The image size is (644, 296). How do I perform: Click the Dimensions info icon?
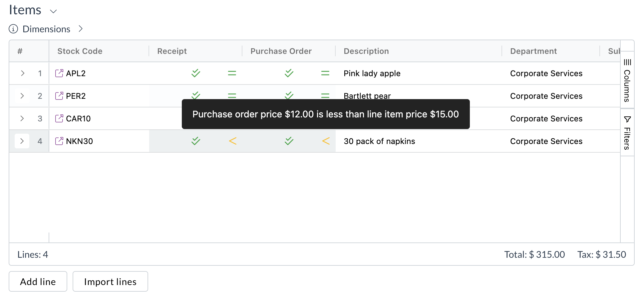[13, 29]
